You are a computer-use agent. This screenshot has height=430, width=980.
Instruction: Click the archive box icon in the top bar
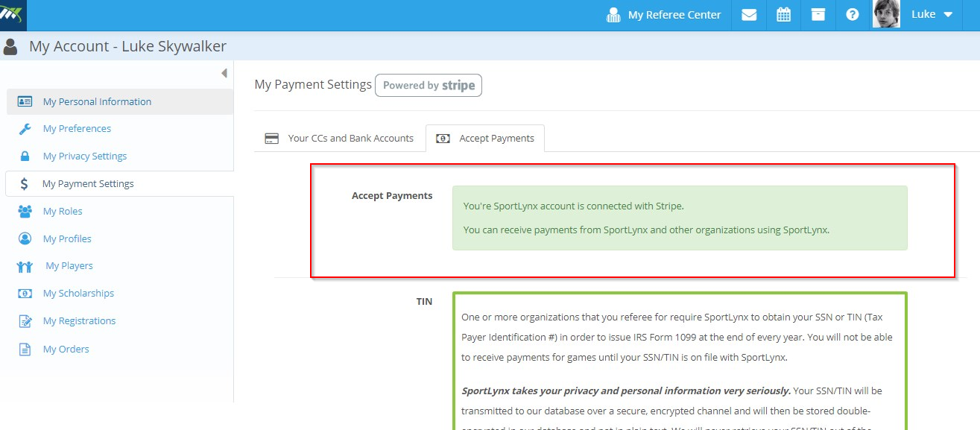(818, 15)
